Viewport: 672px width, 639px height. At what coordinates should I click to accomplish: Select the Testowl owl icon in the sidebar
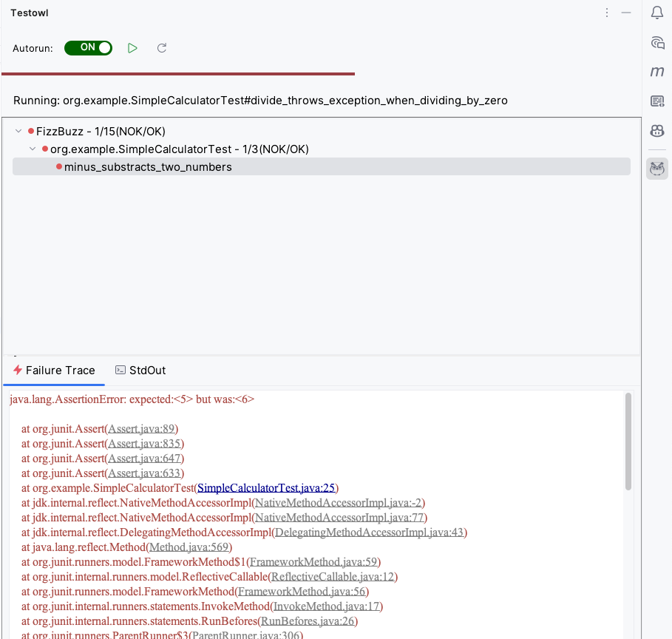point(657,169)
